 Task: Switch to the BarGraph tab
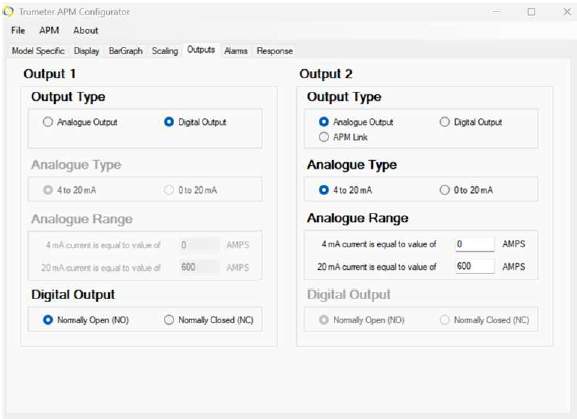(x=125, y=51)
